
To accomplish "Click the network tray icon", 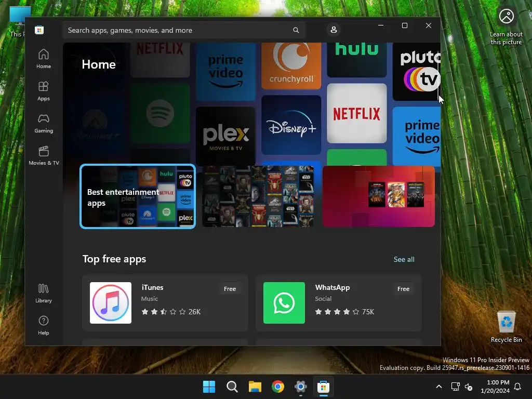I will (x=455, y=387).
